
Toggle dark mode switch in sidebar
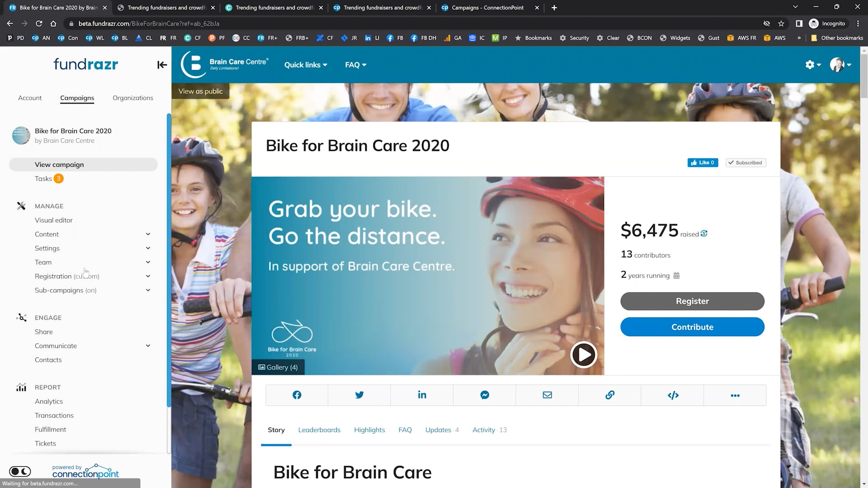[x=20, y=471]
